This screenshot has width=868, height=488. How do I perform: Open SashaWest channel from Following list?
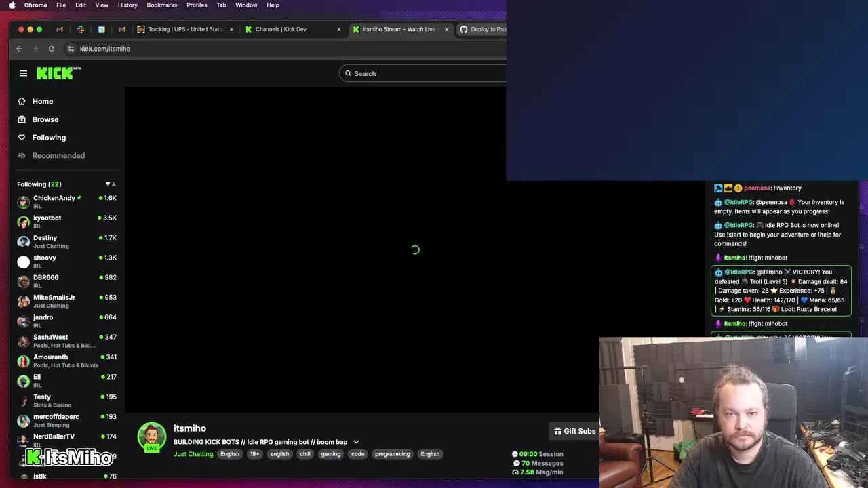coord(67,341)
